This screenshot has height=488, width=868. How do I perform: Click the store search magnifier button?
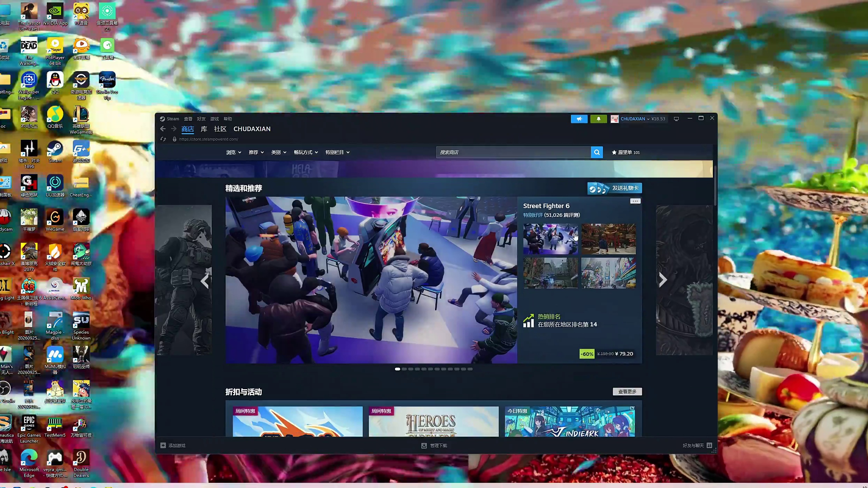(597, 152)
